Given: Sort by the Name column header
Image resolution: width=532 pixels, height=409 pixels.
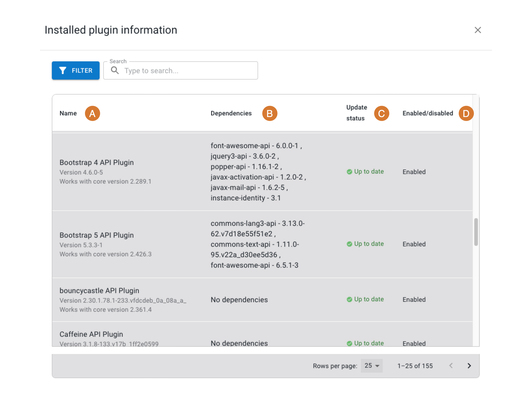Looking at the screenshot, I should (x=68, y=113).
